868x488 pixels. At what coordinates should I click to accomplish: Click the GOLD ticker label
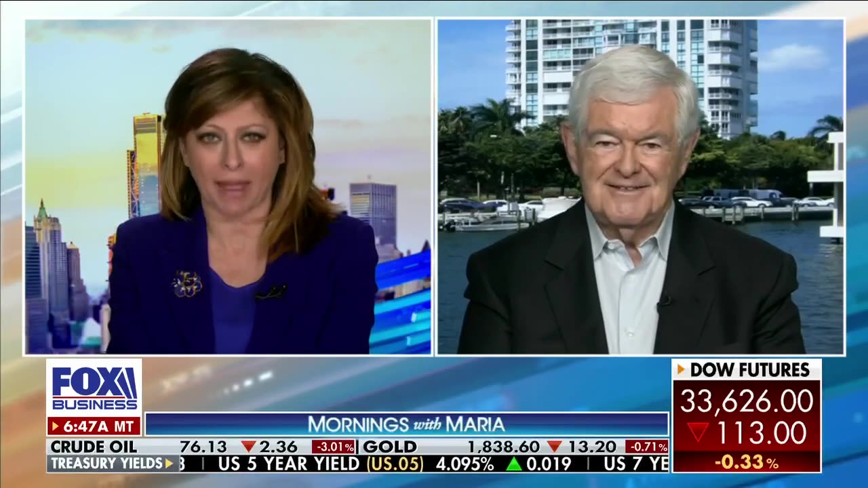coord(389,447)
